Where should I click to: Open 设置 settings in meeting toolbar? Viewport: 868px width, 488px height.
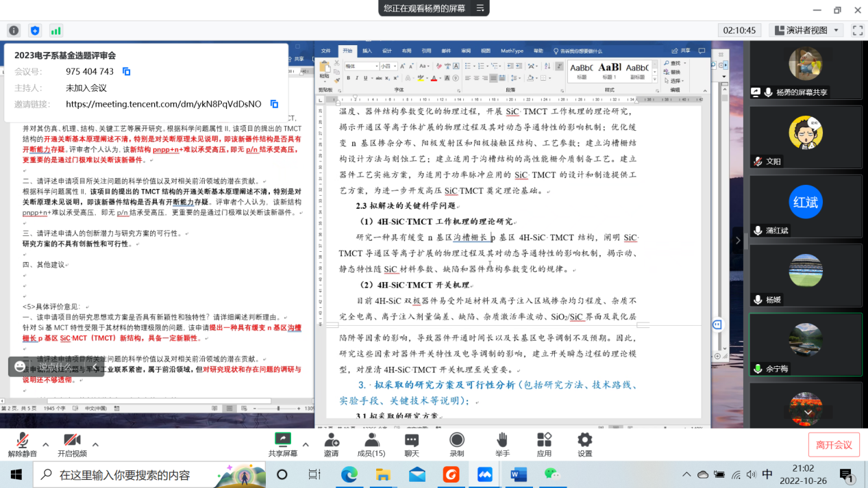(x=584, y=444)
